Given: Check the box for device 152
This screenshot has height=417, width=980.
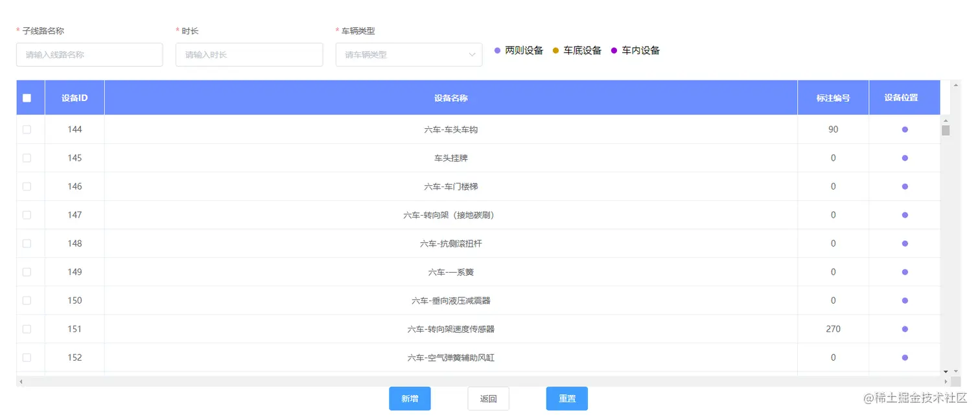Looking at the screenshot, I should coord(27,357).
